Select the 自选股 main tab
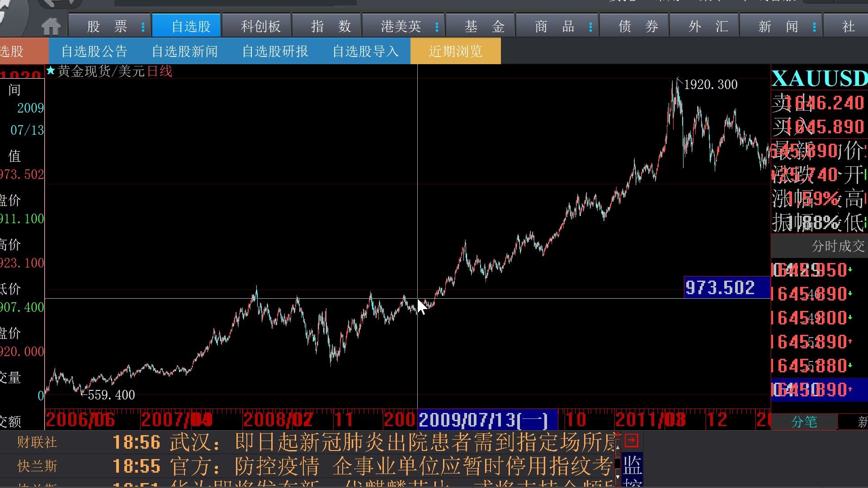 pos(186,25)
